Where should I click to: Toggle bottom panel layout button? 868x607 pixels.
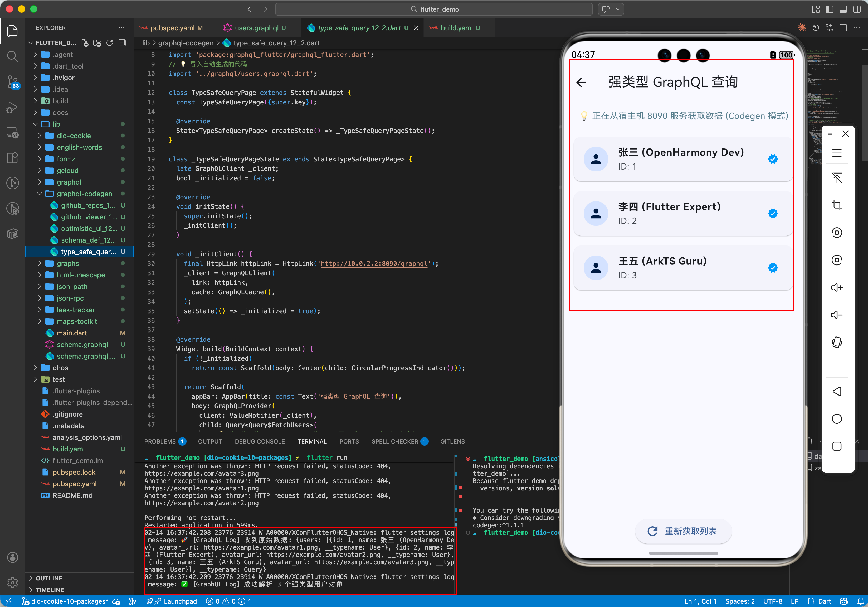pyautogui.click(x=843, y=9)
